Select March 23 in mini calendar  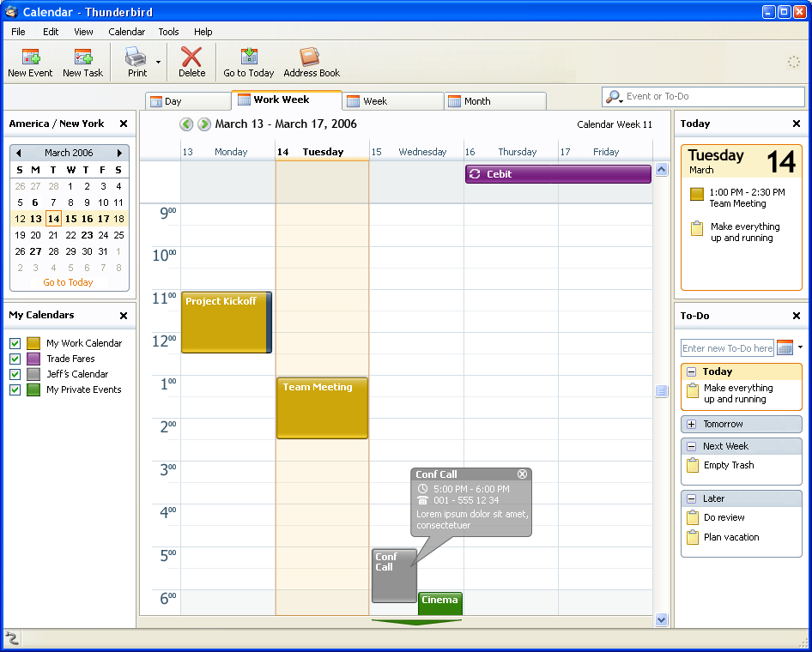click(x=87, y=235)
